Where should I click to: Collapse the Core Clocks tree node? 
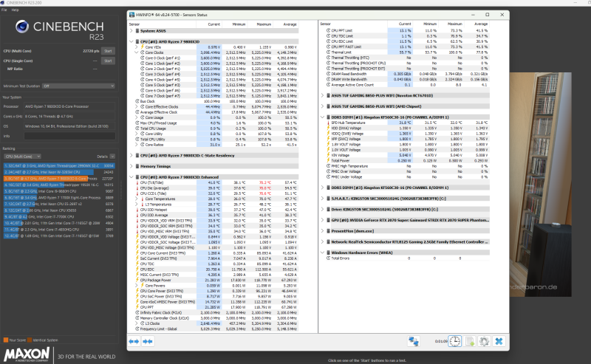(137, 52)
